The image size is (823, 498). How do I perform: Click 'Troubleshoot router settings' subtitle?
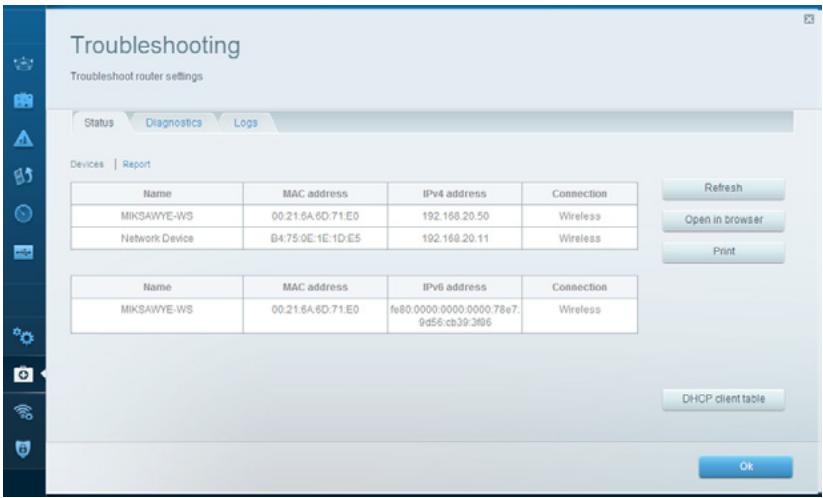pos(136,77)
